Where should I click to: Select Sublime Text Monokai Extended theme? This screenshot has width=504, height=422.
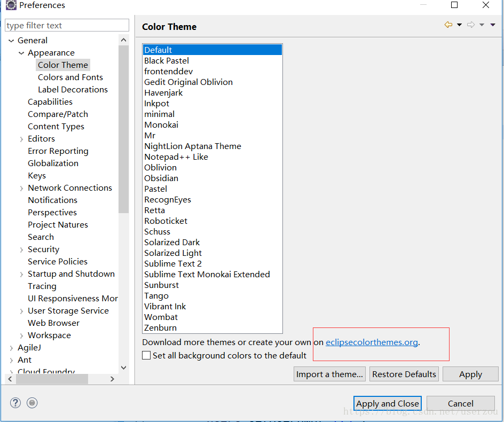click(x=212, y=275)
